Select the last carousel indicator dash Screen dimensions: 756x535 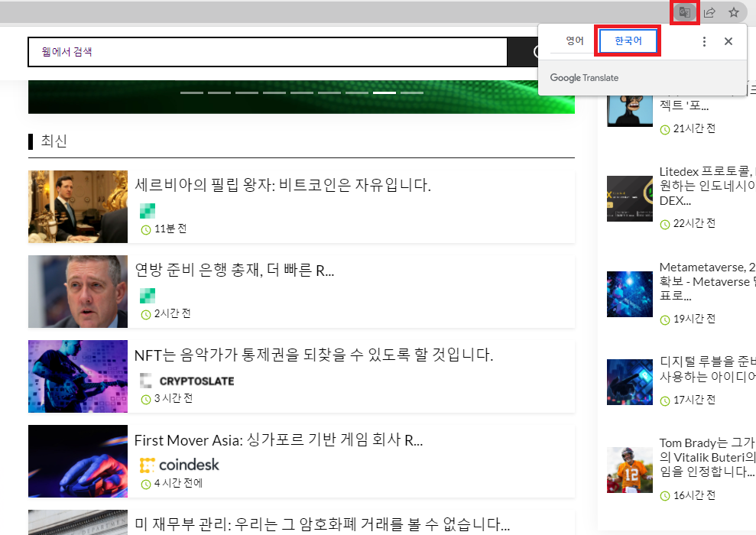pos(412,92)
